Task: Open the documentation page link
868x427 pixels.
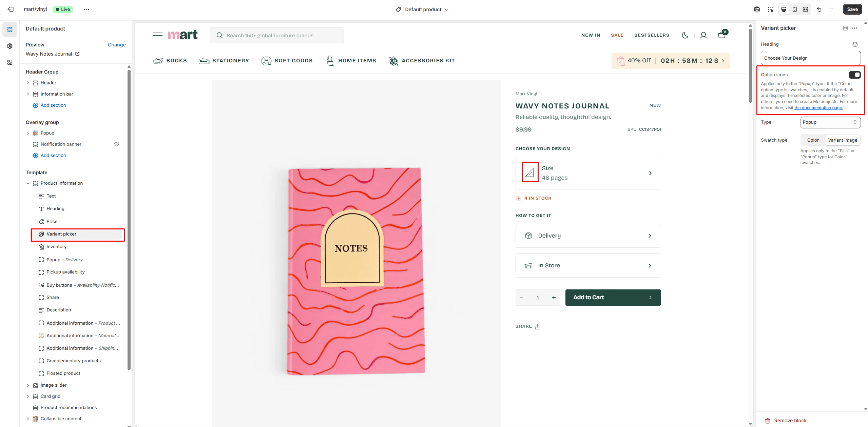Action: (818, 108)
